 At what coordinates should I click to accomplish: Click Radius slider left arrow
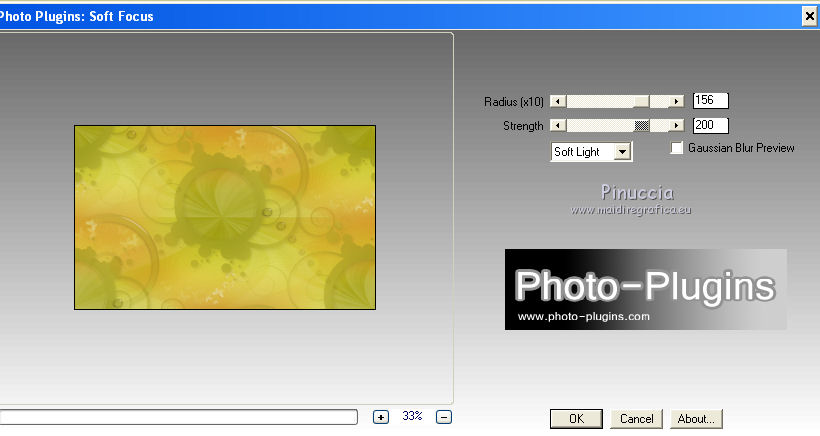click(558, 101)
